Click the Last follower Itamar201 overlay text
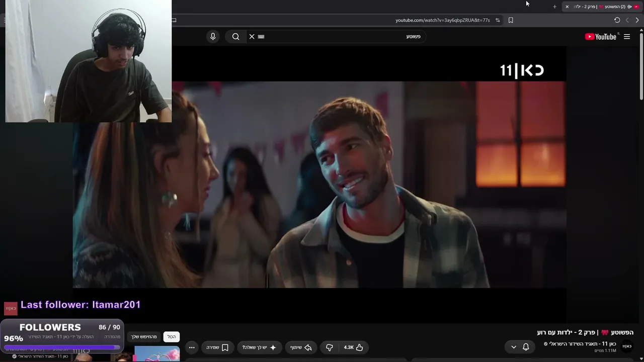Viewport: 644px width, 362px height. click(x=80, y=305)
